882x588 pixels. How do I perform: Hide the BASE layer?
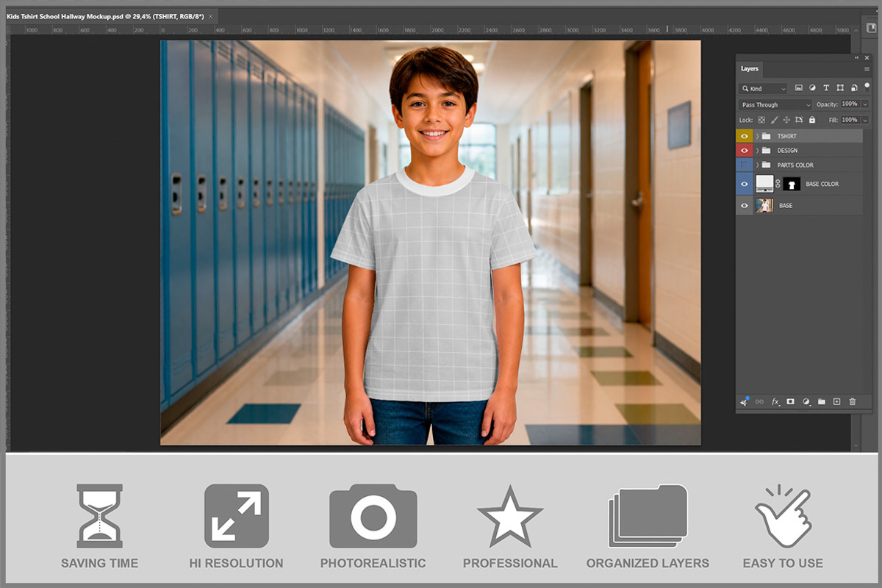coord(745,206)
